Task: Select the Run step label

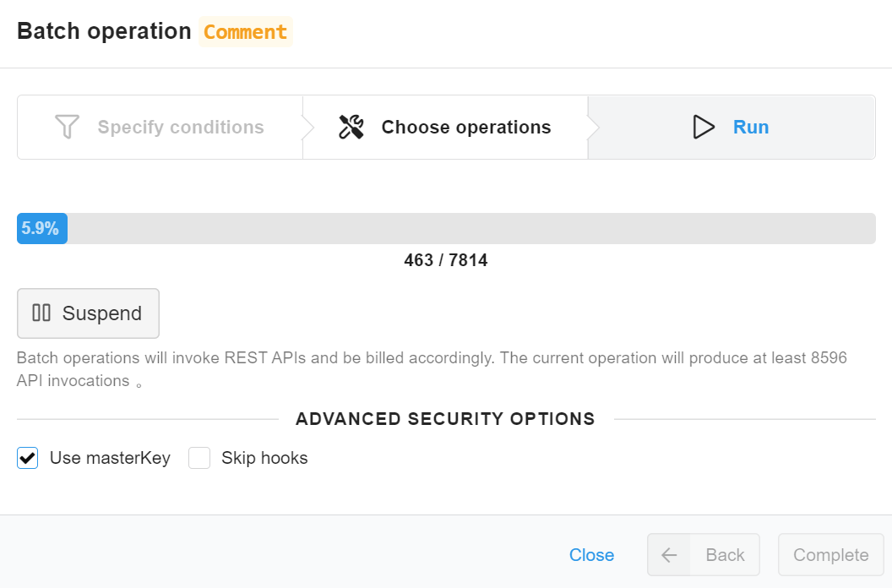Action: click(x=750, y=128)
